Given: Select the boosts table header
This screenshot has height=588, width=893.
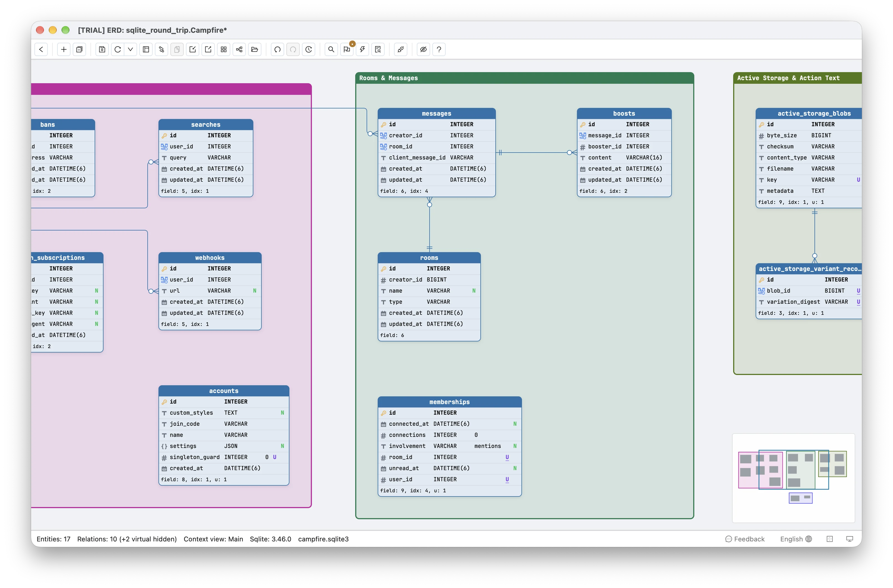Looking at the screenshot, I should point(624,114).
